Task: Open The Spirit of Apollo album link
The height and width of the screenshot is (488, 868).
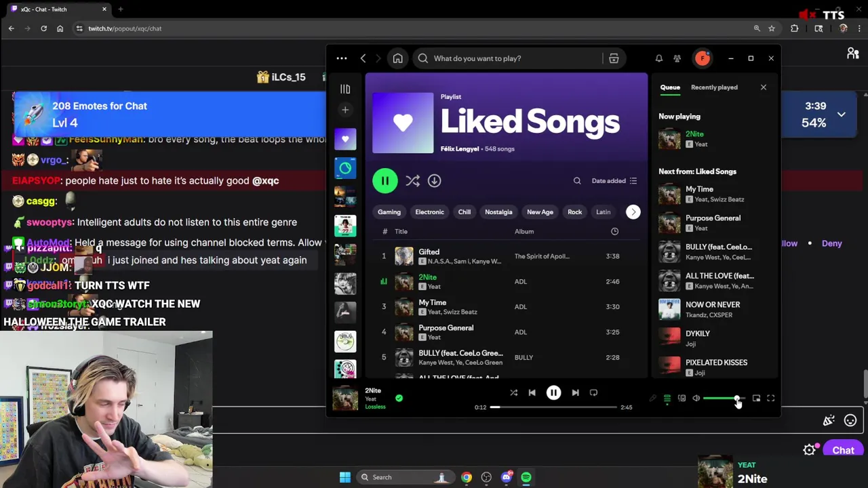Action: (x=542, y=256)
